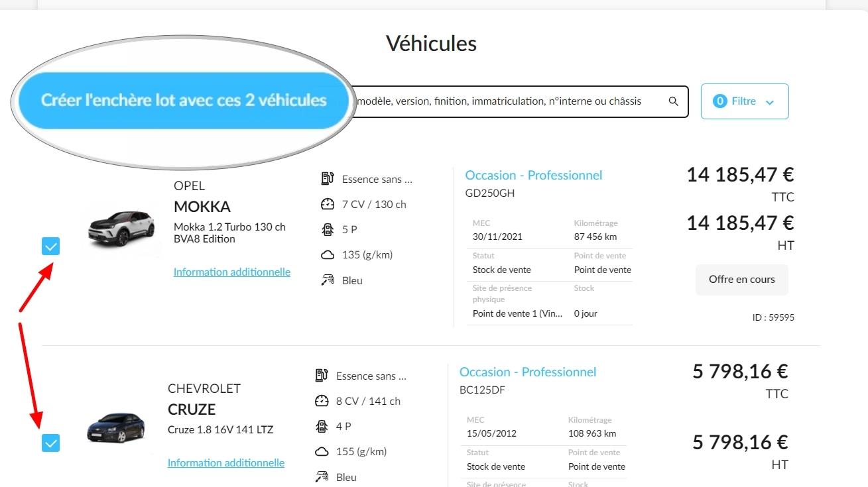This screenshot has width=868, height=487.
Task: Click the 0 filter count badge
Action: (719, 101)
